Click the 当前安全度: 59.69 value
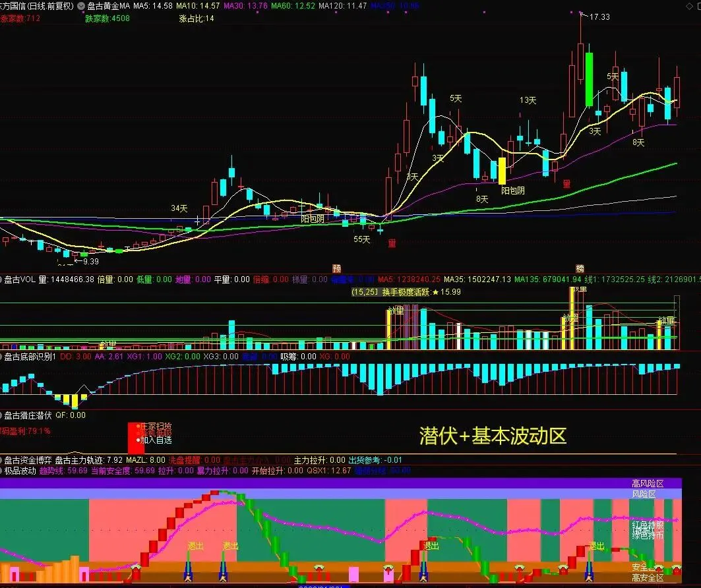 pos(123,471)
